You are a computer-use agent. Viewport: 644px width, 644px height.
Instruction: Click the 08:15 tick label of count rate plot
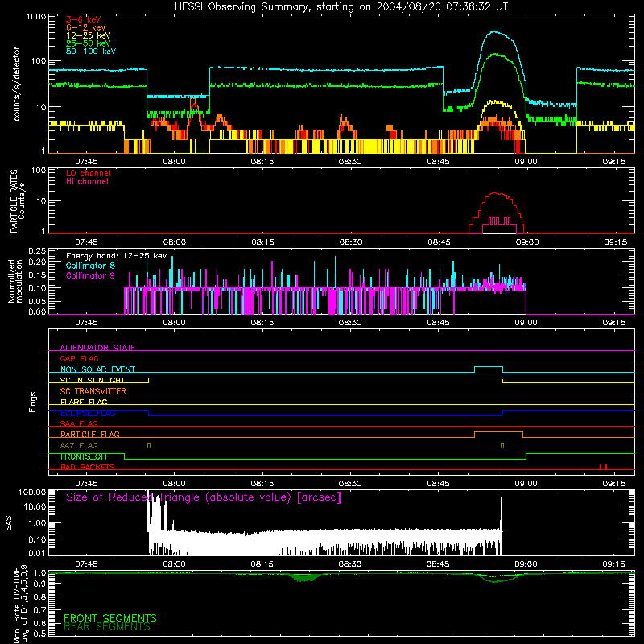pyautogui.click(x=262, y=162)
